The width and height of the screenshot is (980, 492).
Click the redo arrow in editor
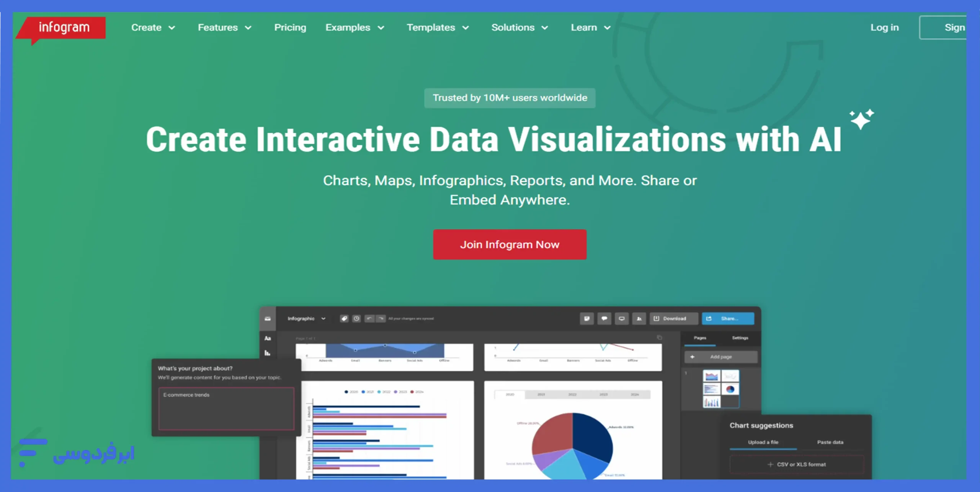pyautogui.click(x=381, y=318)
